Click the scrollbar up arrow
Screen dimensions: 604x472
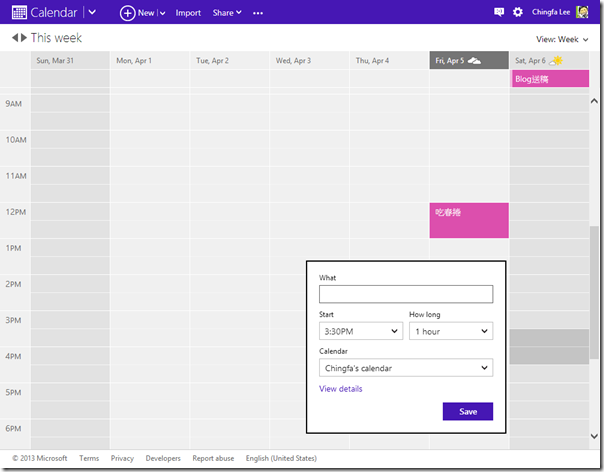[594, 101]
